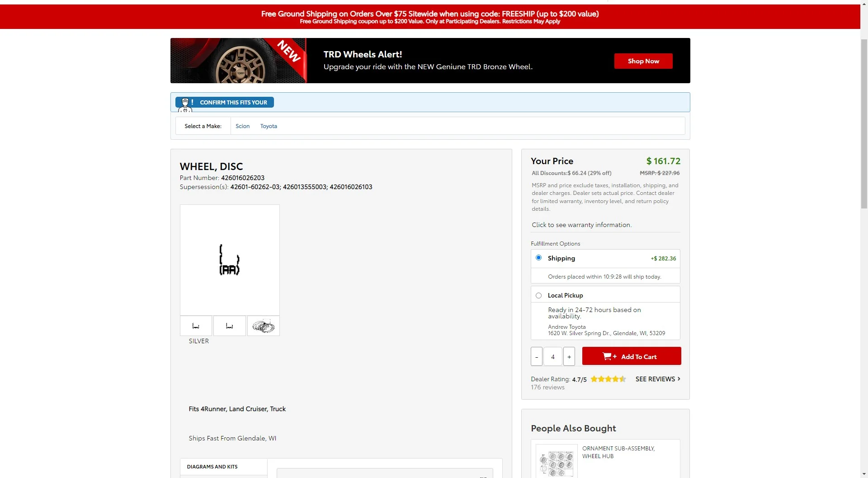Expand reviews via SEE REVIEWS chevron
The width and height of the screenshot is (868, 478).
pos(679,379)
